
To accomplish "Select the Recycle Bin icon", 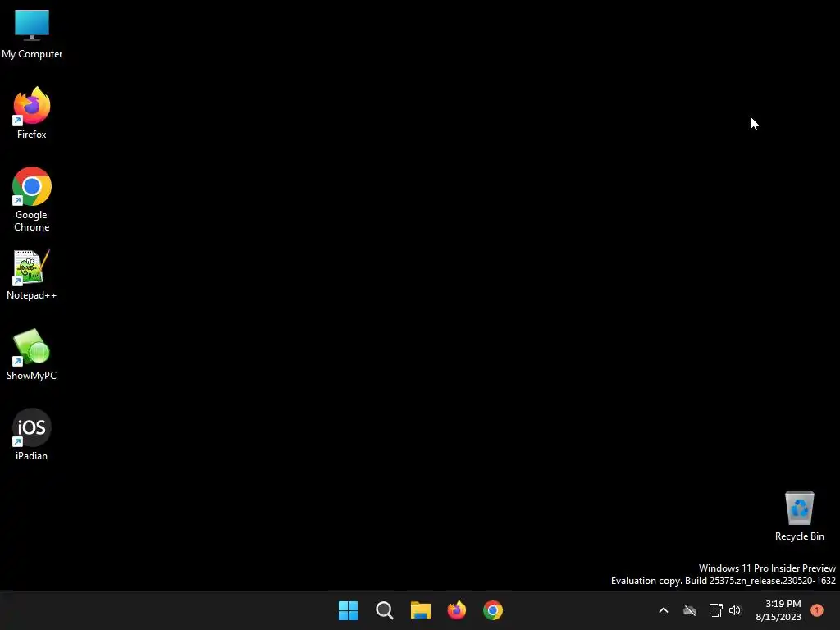I will pos(799,515).
